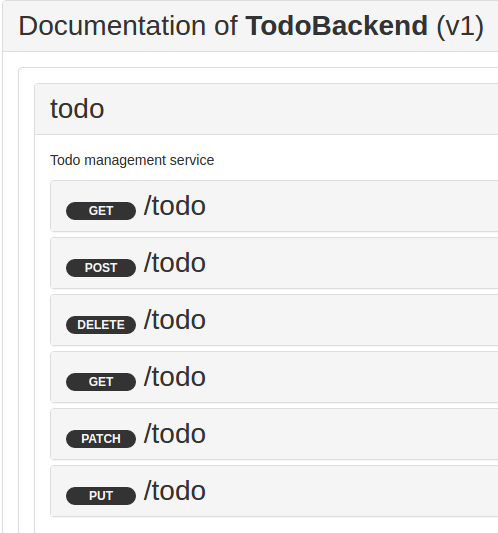Click the (v1) version label
This screenshot has height=533, width=498.
[x=460, y=27]
